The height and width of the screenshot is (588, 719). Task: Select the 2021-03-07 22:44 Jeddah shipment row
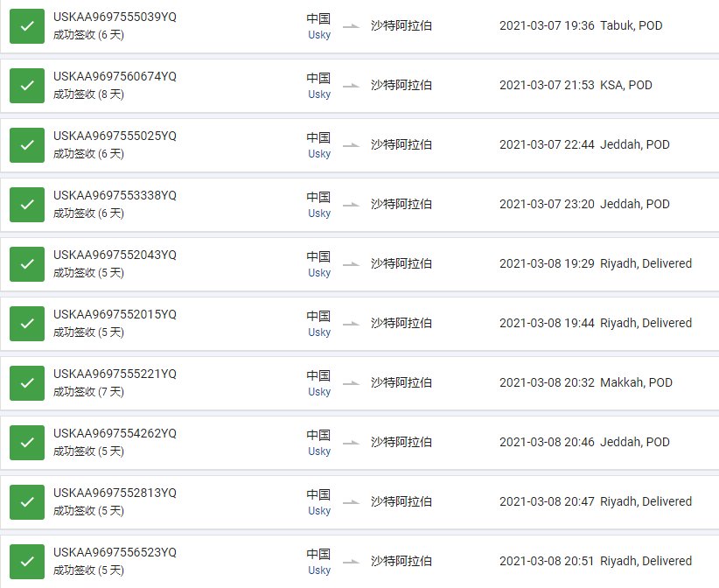pyautogui.click(x=359, y=145)
